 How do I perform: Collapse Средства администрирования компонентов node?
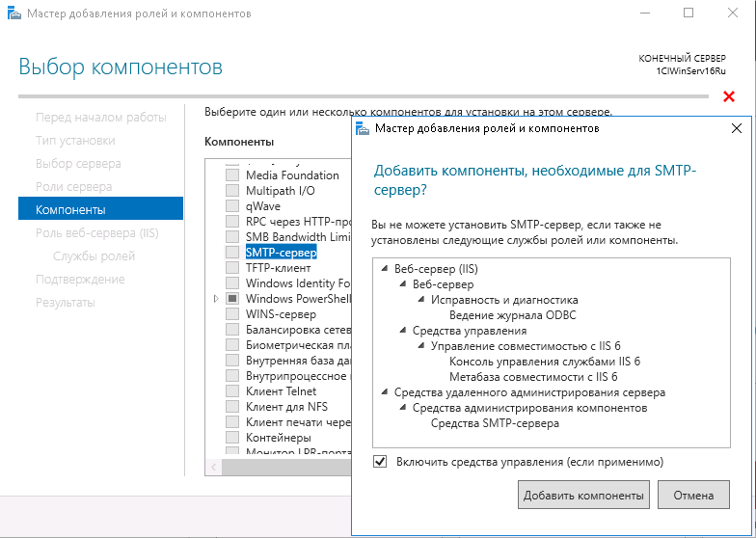click(403, 407)
